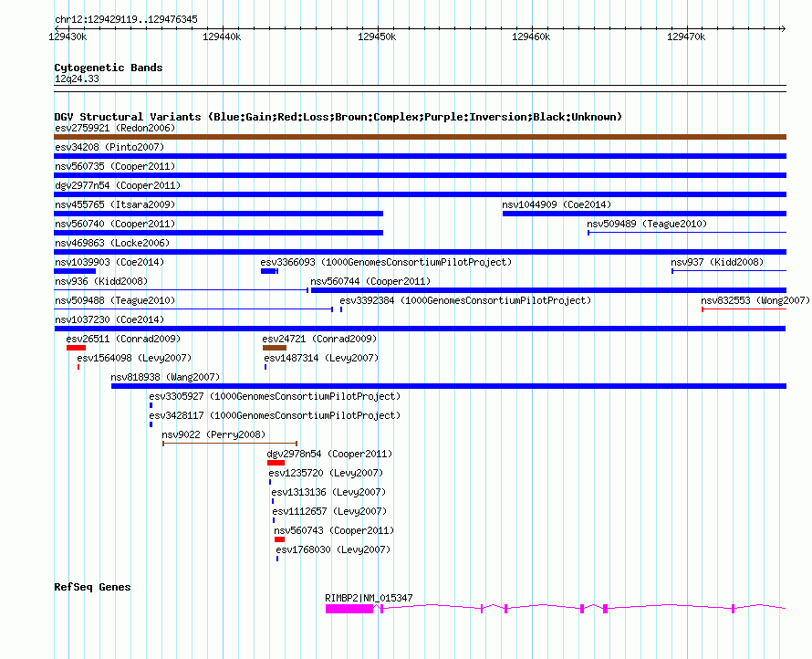Select the esv3366093 1000Genomes variant label
This screenshot has height=659, width=812.
coord(386,262)
